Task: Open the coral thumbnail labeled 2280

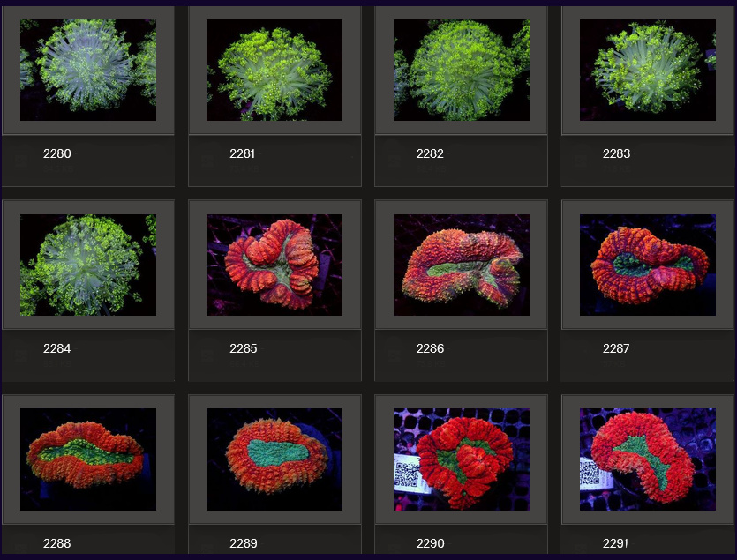Action: coord(88,70)
